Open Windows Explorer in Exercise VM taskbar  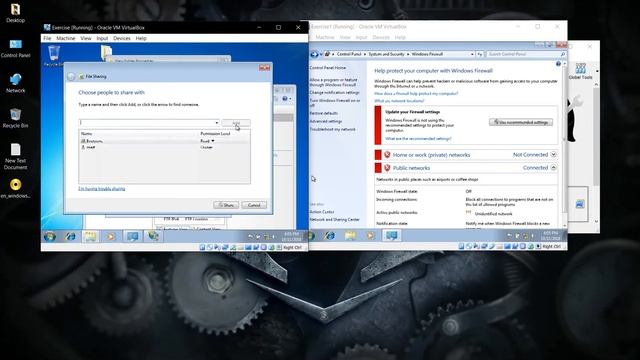click(90, 236)
